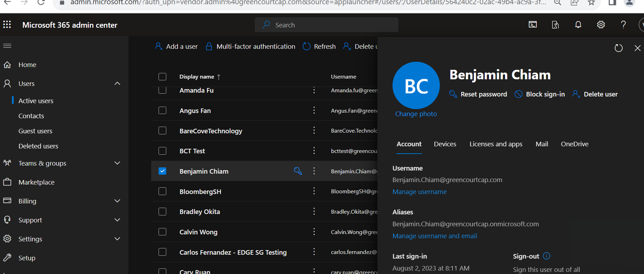Open Contacts in sidebar
Image resolution: width=644 pixels, height=274 pixels.
coord(31,116)
